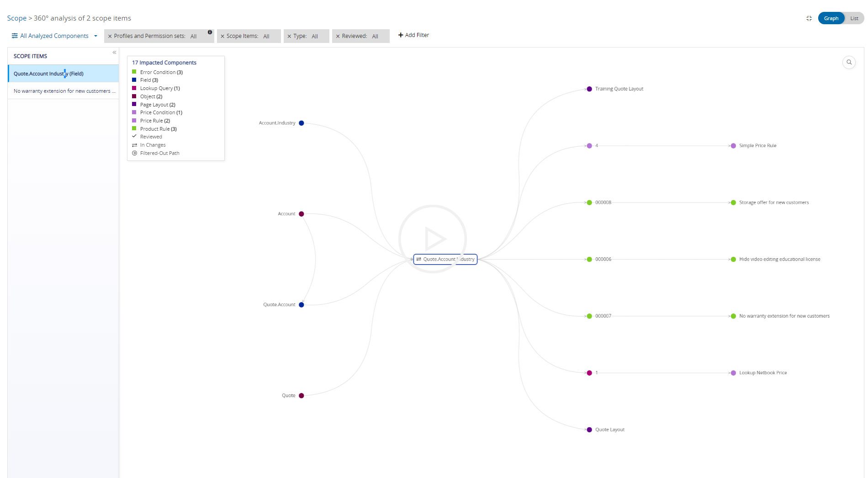868x478 pixels.
Task: Click Product Rule (3) legend entry
Action: click(159, 129)
